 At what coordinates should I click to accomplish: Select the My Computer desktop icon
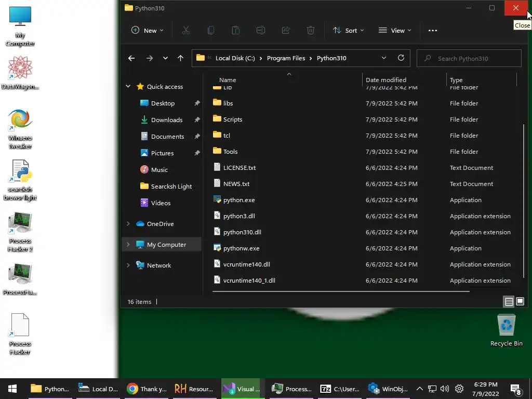click(x=20, y=26)
